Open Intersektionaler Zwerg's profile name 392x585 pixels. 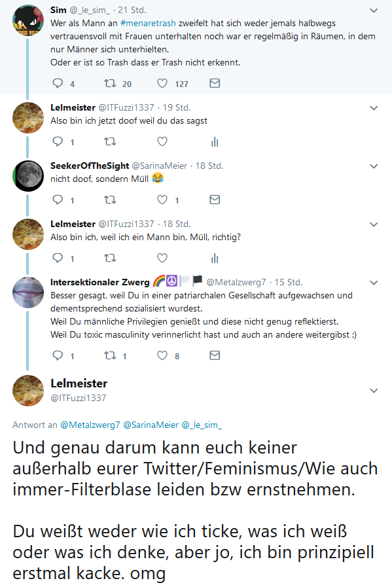coord(100,282)
